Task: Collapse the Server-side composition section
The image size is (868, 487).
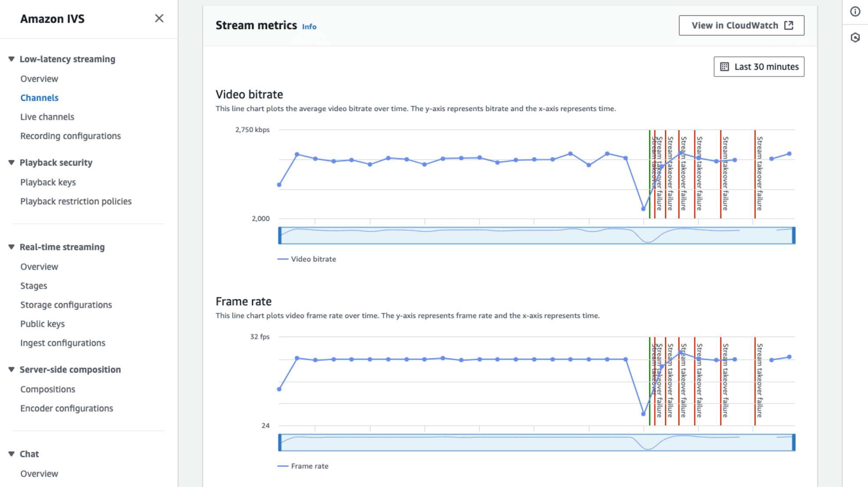Action: click(11, 370)
